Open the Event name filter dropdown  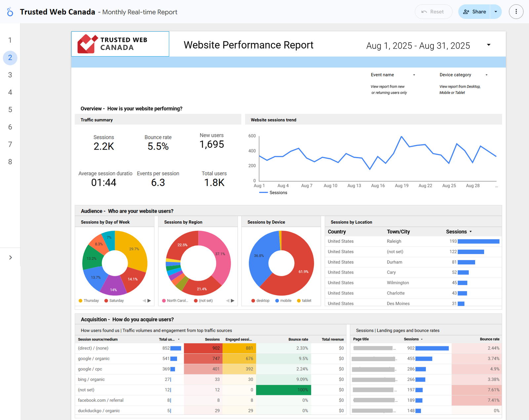tap(392, 75)
